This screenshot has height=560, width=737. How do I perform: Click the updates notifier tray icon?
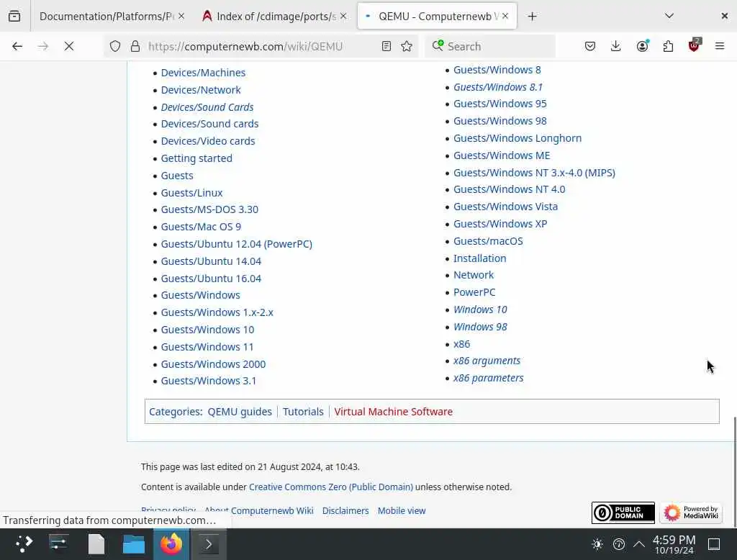pyautogui.click(x=618, y=544)
